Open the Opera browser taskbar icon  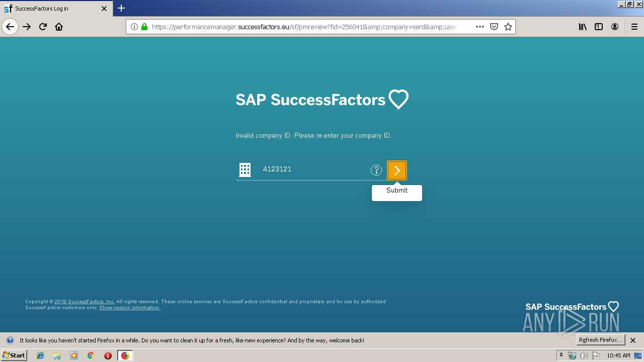(x=108, y=355)
